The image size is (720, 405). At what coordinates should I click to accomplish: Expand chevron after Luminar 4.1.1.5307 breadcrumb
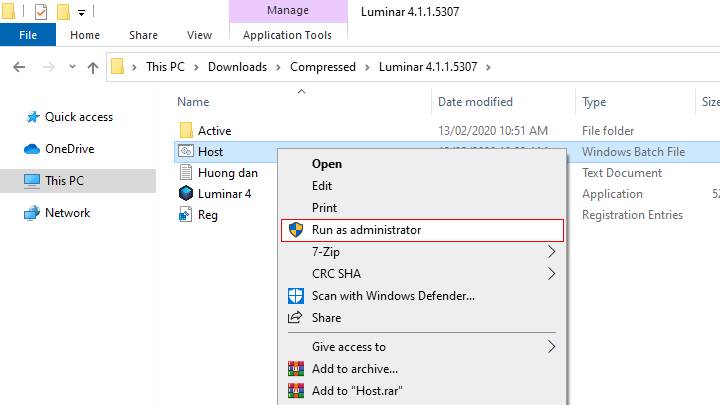tap(488, 67)
